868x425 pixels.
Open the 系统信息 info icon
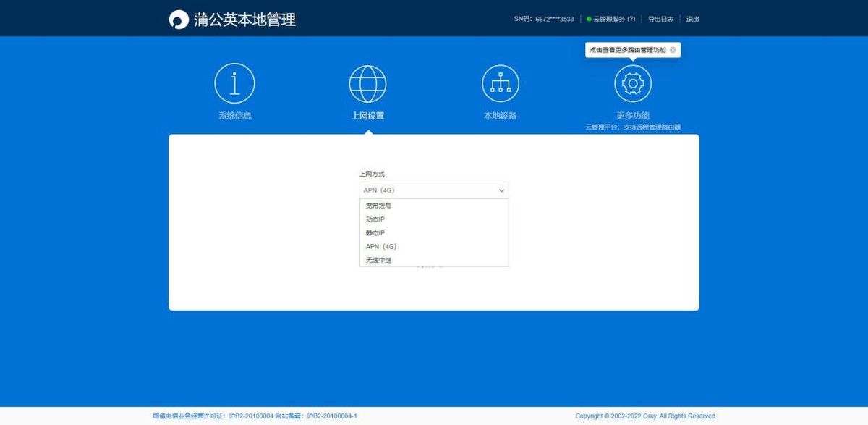234,83
